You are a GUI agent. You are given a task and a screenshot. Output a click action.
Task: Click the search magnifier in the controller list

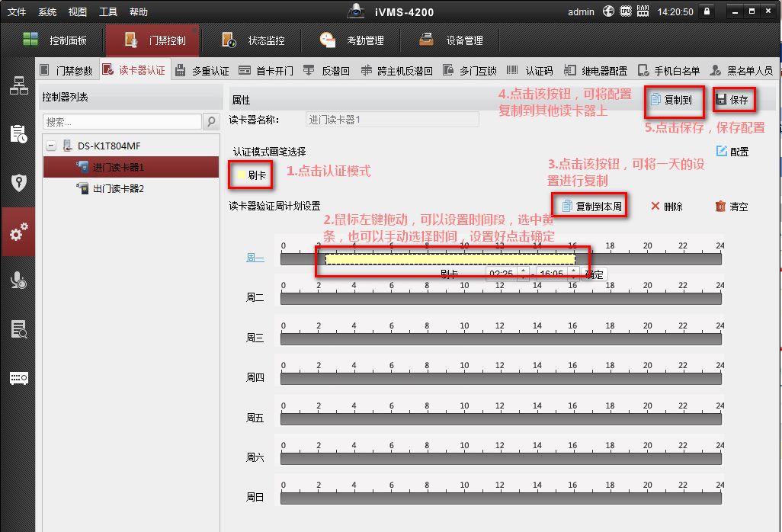pos(212,122)
